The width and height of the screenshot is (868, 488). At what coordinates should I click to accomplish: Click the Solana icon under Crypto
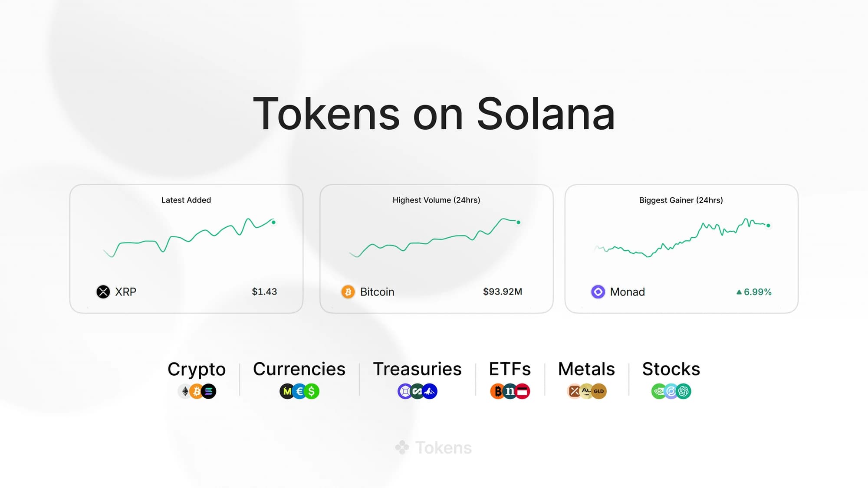tap(209, 391)
